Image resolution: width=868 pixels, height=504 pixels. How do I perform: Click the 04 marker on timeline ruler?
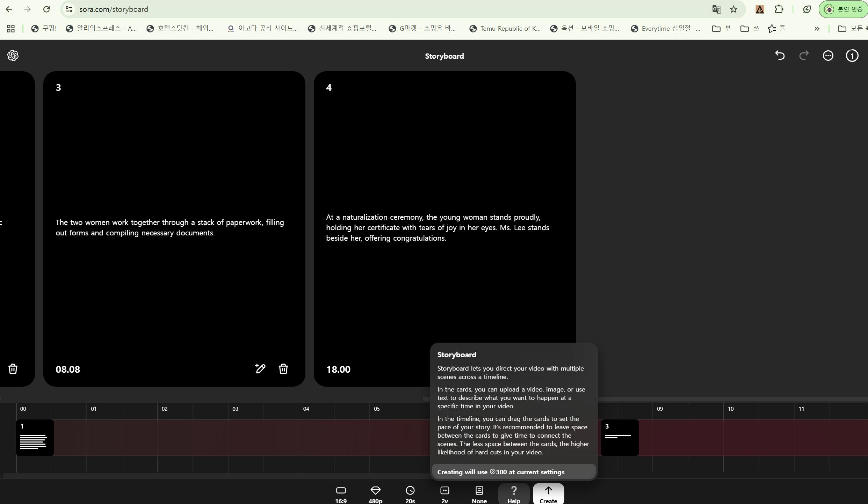306,409
